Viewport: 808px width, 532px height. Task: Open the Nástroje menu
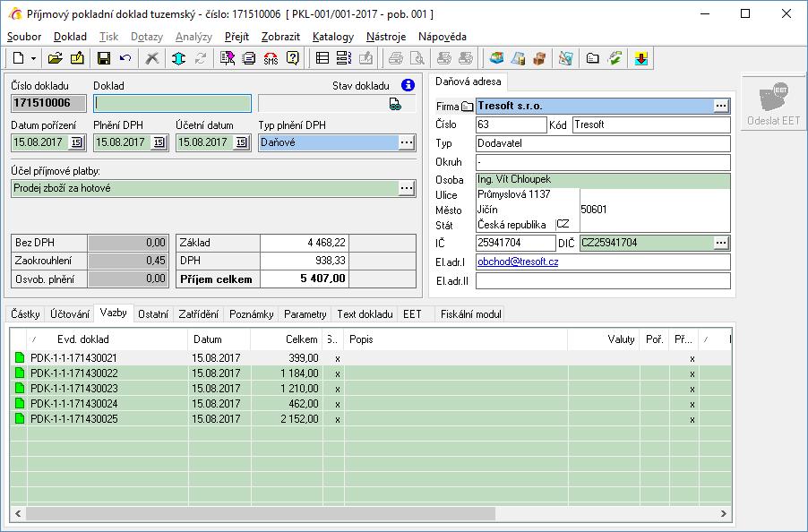(x=386, y=37)
